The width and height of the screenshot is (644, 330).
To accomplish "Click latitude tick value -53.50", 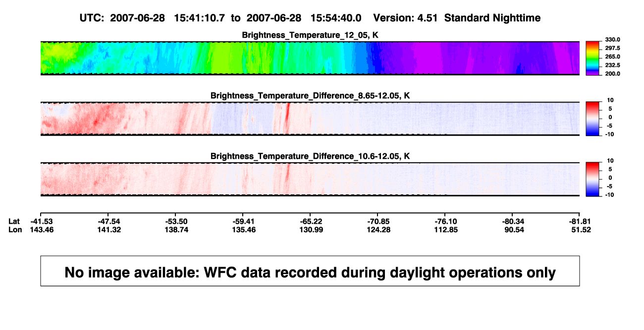I will pyautogui.click(x=176, y=221).
